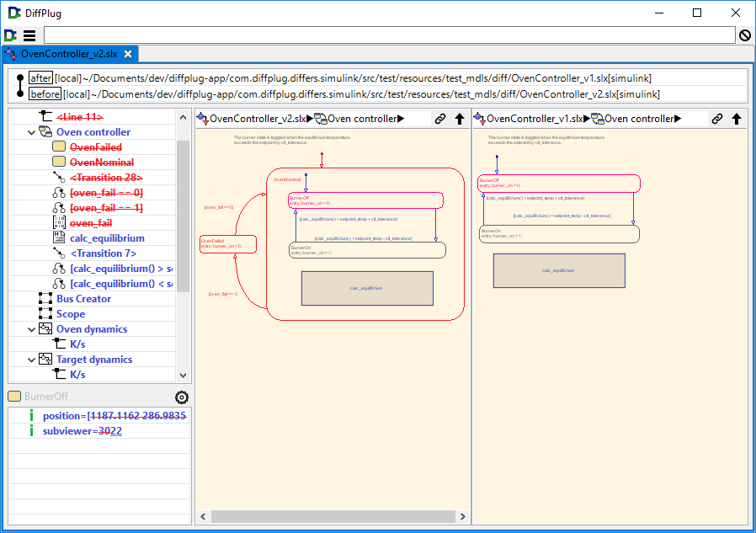The image size is (756, 533).
Task: Click horizontal scrollbar left arrow in v2 panel
Action: click(x=203, y=517)
